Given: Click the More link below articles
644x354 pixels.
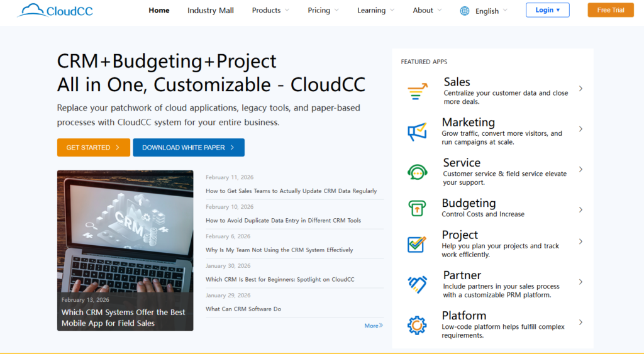Looking at the screenshot, I should tap(373, 326).
